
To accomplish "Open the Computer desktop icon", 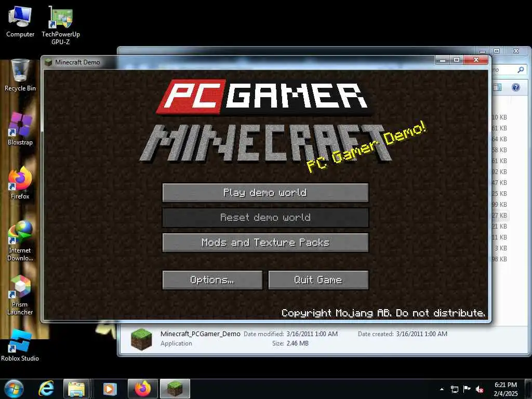I will [20, 22].
